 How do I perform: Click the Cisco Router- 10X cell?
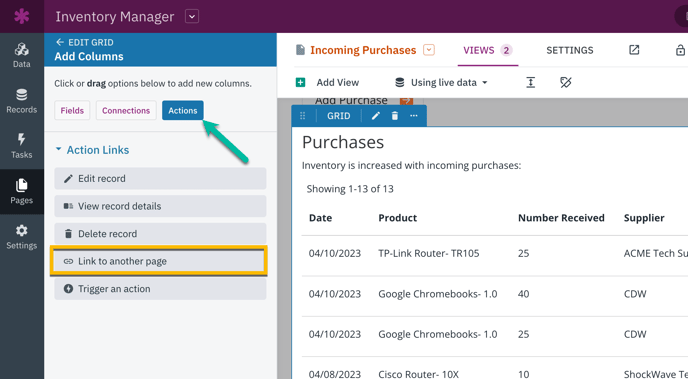[x=419, y=374]
